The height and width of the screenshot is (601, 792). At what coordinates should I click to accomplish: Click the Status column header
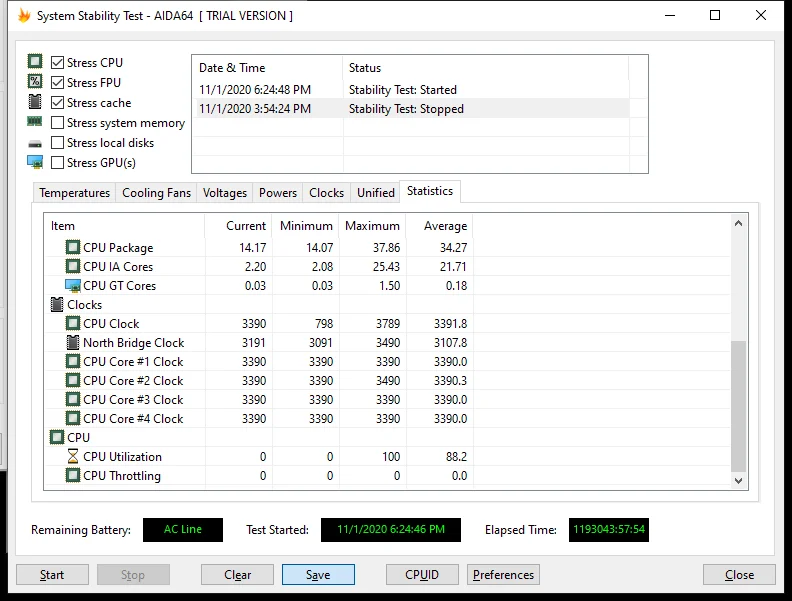[486, 68]
